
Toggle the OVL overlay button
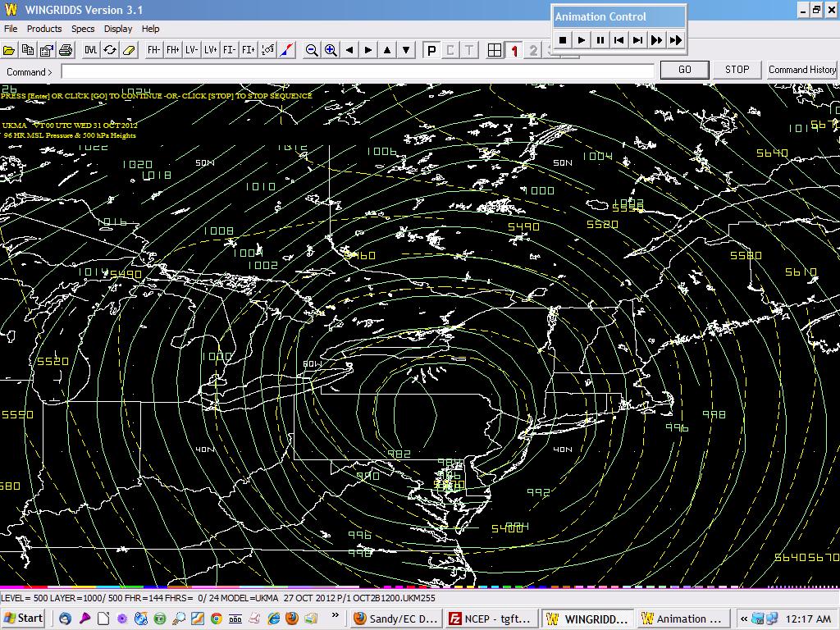(90, 50)
